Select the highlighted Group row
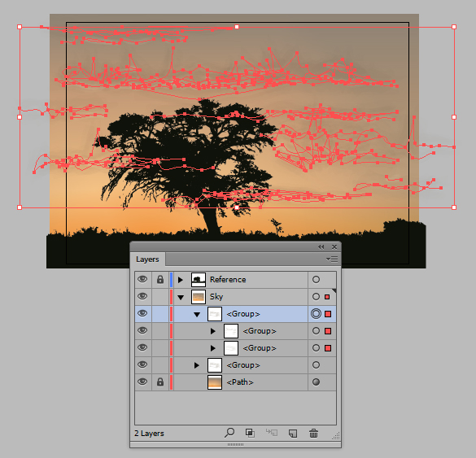 [236, 314]
